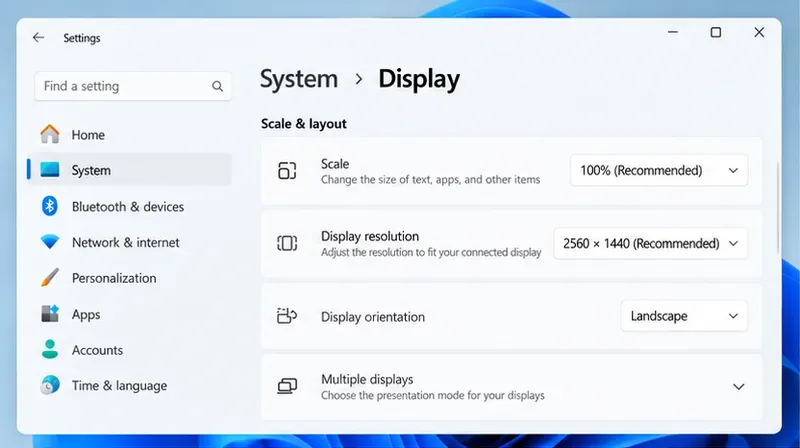The image size is (800, 448).
Task: Click the Accounts person icon
Action: pos(50,350)
